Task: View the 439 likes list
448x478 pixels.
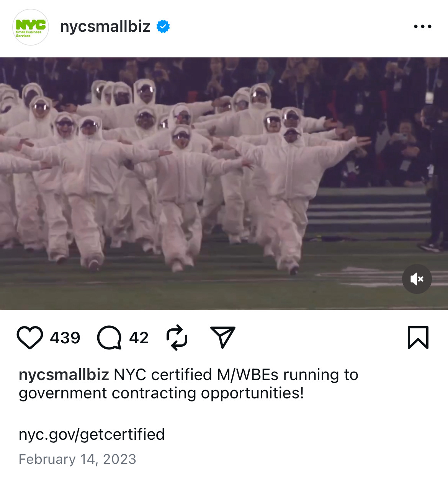Action: click(65, 338)
